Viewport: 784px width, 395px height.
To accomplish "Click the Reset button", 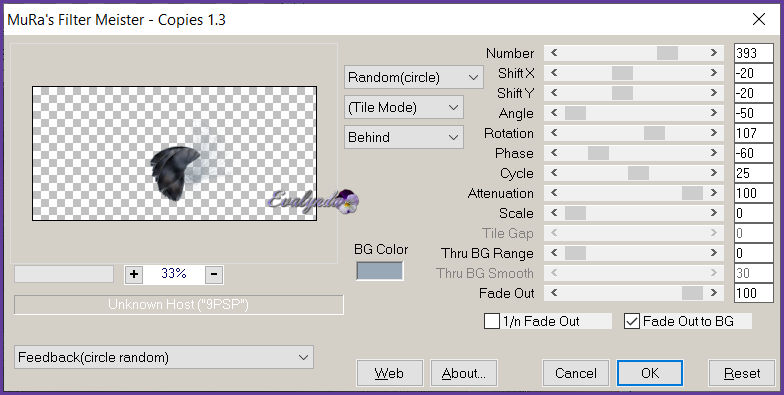I will click(x=742, y=373).
